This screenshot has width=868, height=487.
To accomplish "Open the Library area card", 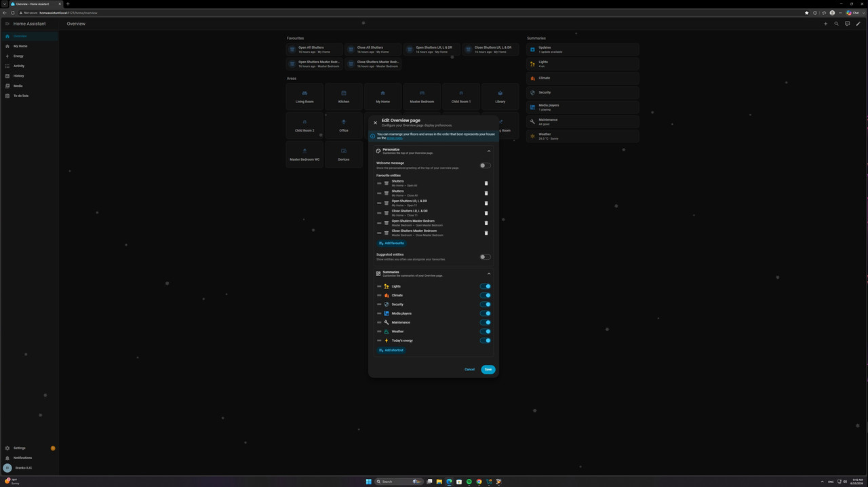I will [x=500, y=96].
